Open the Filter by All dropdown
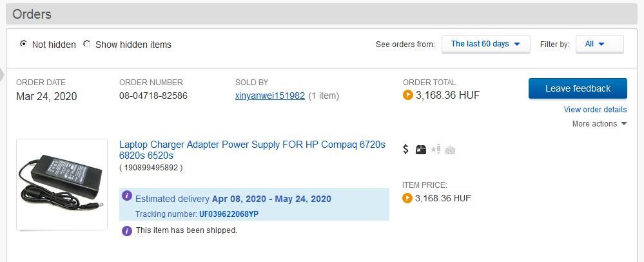 coord(599,44)
